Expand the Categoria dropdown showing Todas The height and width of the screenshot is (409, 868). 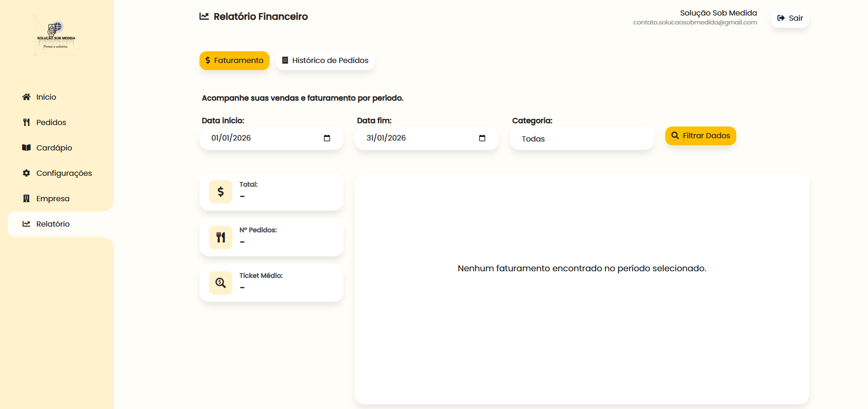coord(581,139)
